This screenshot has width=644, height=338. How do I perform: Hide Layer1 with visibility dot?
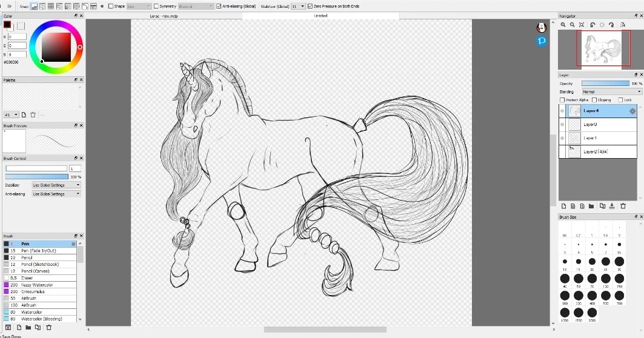point(562,138)
